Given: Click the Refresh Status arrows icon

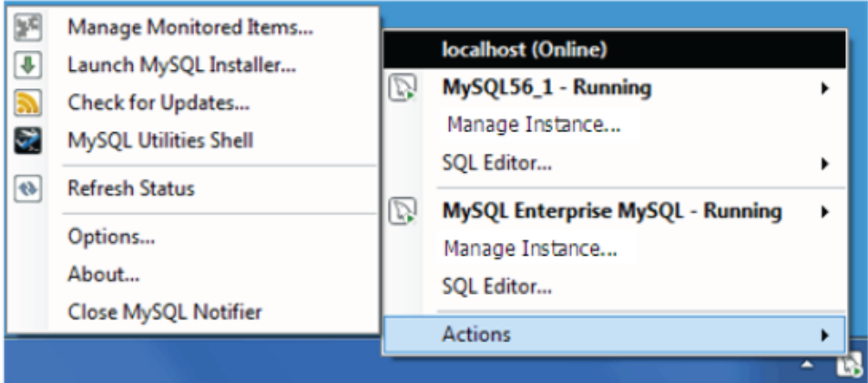Looking at the screenshot, I should (27, 189).
